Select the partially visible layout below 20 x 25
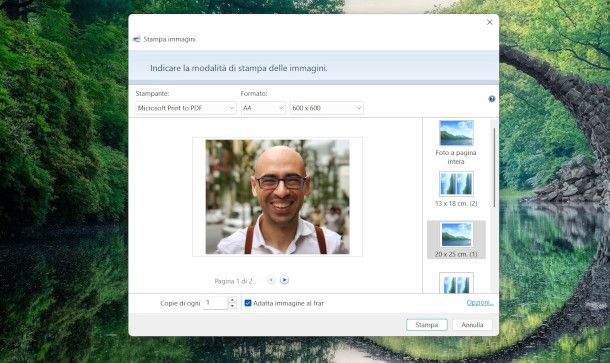The image size is (610, 363). 456,283
